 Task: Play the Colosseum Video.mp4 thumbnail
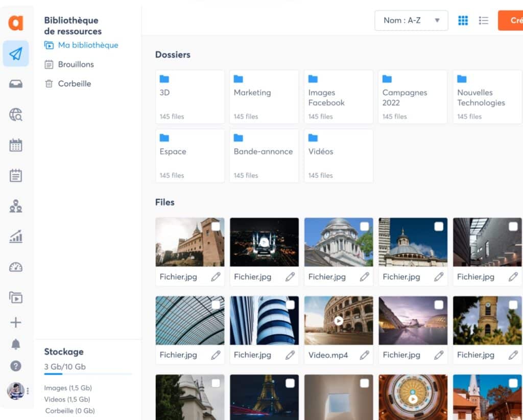click(339, 320)
